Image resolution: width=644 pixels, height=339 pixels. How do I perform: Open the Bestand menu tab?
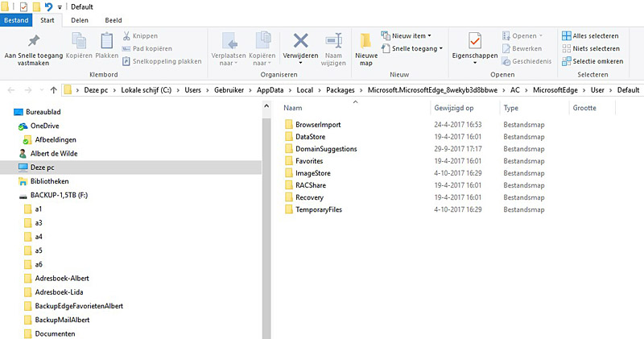click(16, 20)
